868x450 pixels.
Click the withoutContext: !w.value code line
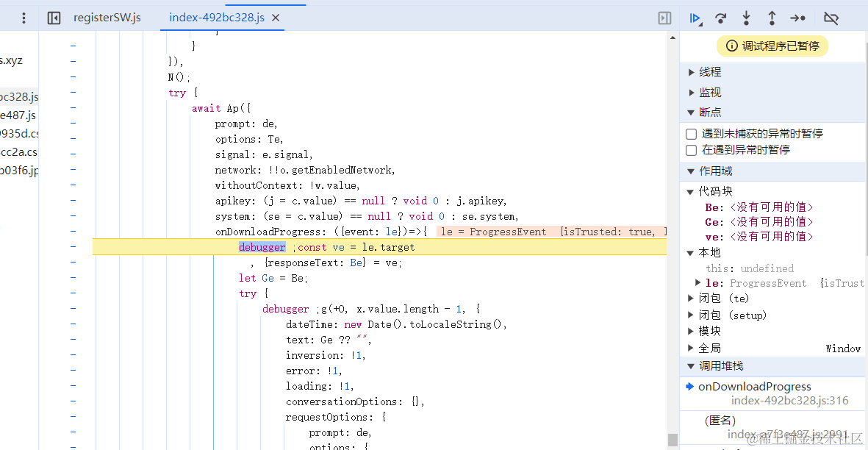click(288, 185)
